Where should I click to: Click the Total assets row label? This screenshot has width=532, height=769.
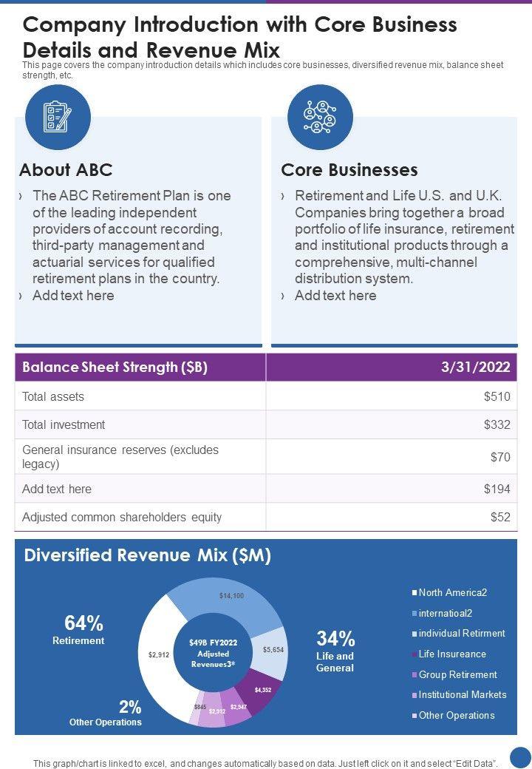53,396
